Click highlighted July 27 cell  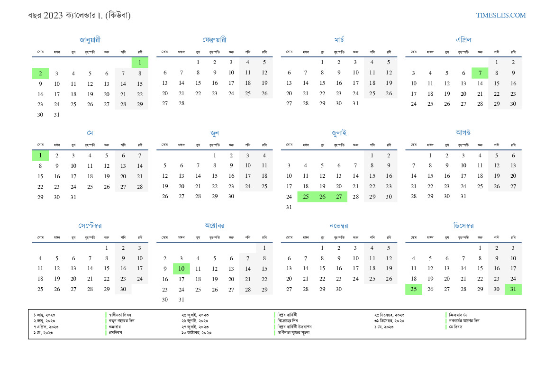(x=339, y=197)
